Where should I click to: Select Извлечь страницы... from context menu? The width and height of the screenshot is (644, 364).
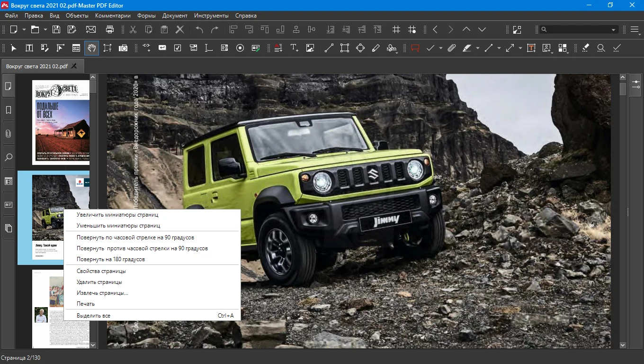coord(152,293)
